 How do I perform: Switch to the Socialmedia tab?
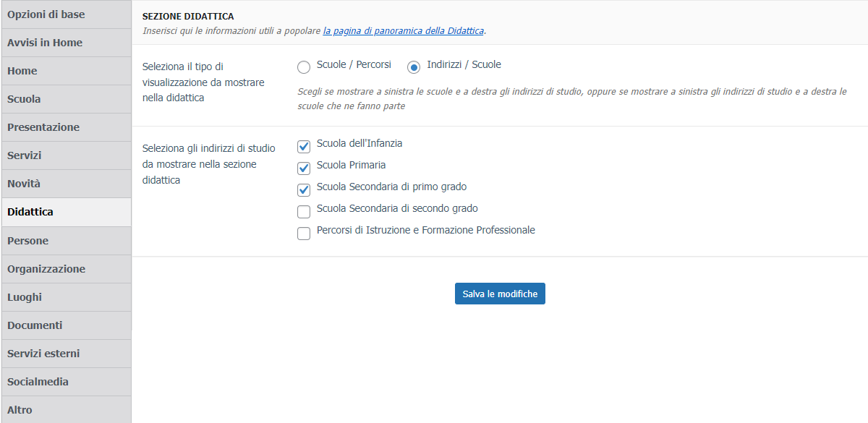click(66, 382)
